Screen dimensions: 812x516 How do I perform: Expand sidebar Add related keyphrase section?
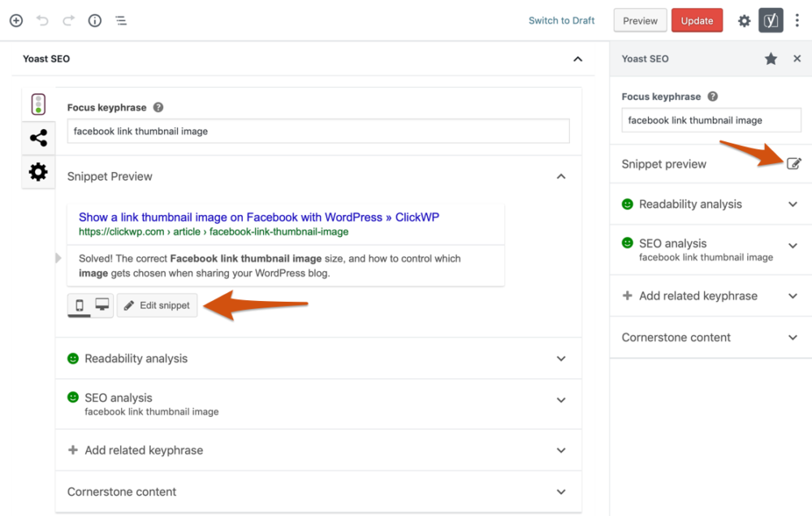click(x=793, y=296)
